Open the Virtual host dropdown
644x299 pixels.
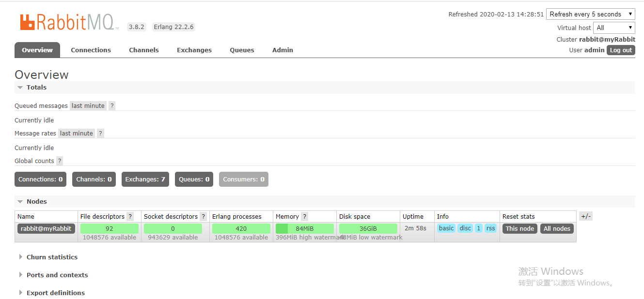pos(614,28)
